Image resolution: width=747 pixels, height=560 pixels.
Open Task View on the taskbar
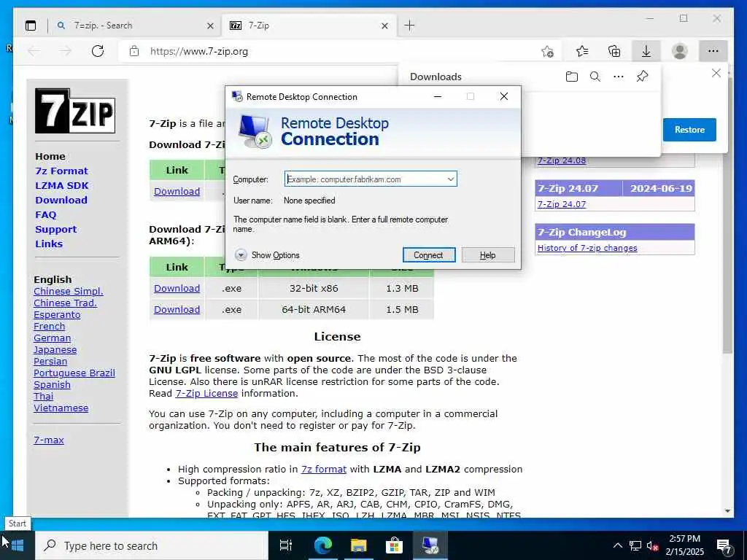coord(286,545)
